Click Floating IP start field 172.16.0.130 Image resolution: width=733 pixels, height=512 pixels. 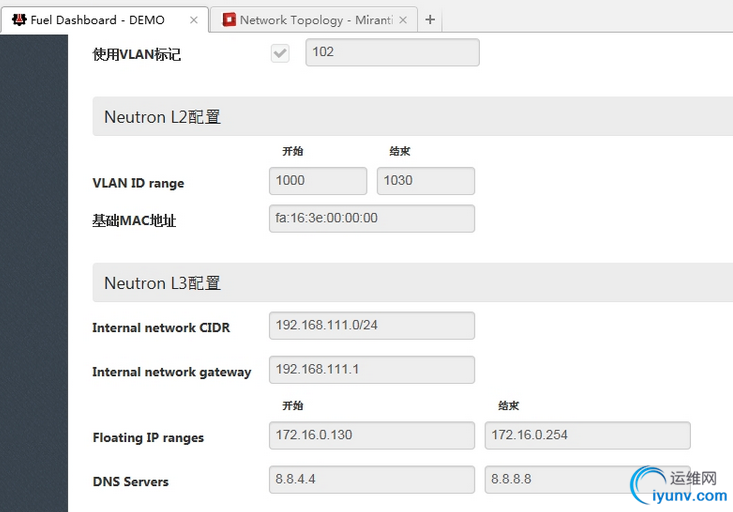click(x=372, y=436)
